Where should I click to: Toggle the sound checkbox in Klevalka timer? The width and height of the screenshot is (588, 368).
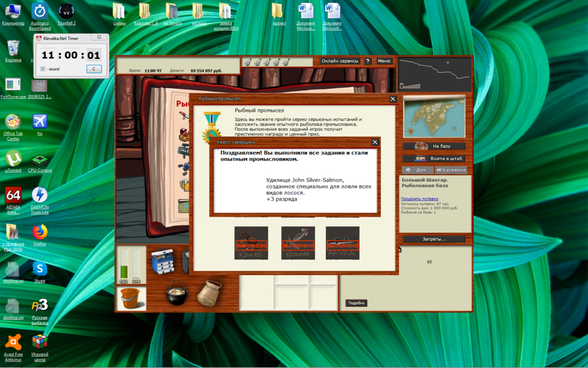coord(43,69)
